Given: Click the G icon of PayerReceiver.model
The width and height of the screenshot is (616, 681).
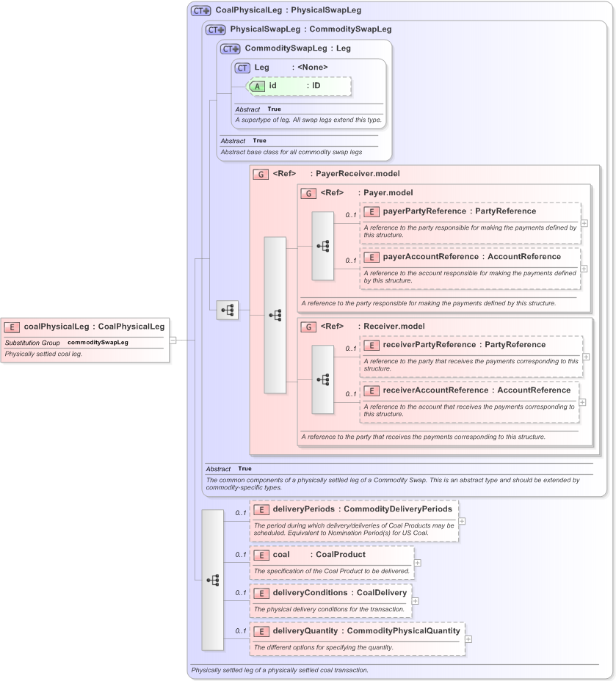Looking at the screenshot, I should [261, 174].
